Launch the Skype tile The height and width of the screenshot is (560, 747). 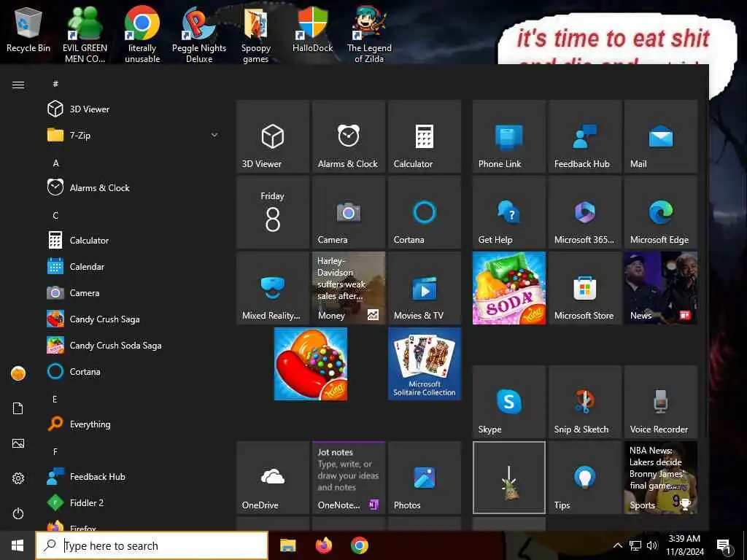[x=508, y=402]
